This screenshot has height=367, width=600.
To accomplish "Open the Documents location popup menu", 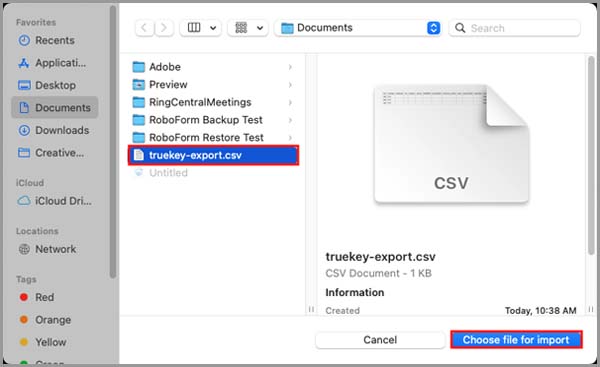I will tap(357, 28).
